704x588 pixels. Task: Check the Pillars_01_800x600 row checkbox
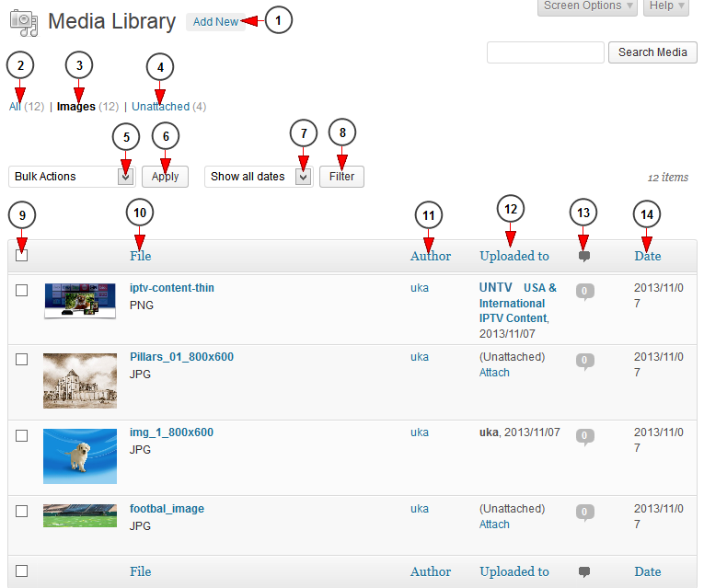coord(21,360)
